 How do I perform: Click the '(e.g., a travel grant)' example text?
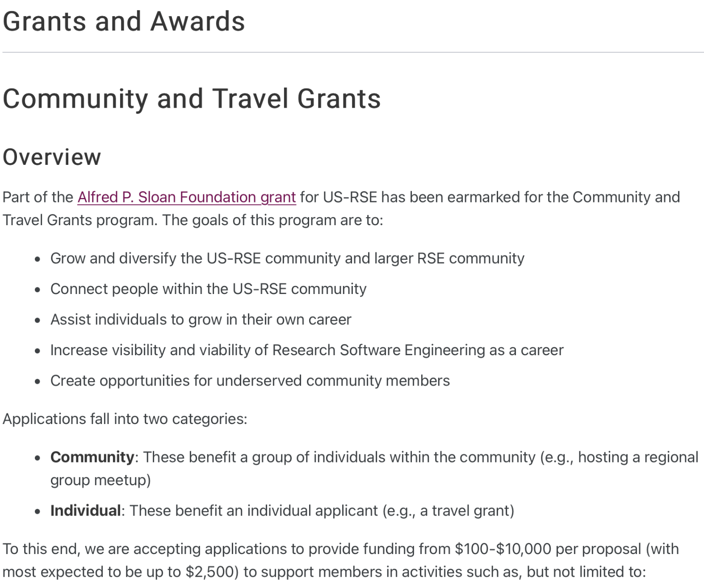[x=448, y=511]
